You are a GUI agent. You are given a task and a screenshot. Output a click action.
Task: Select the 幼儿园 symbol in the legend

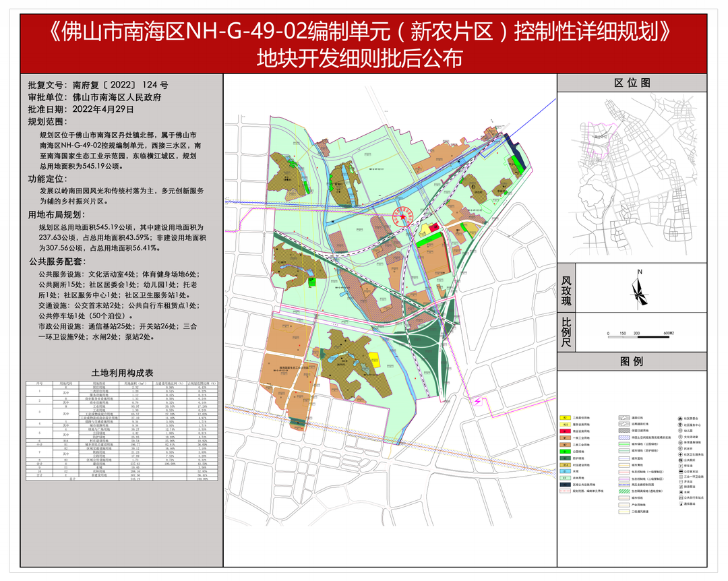[x=680, y=431]
